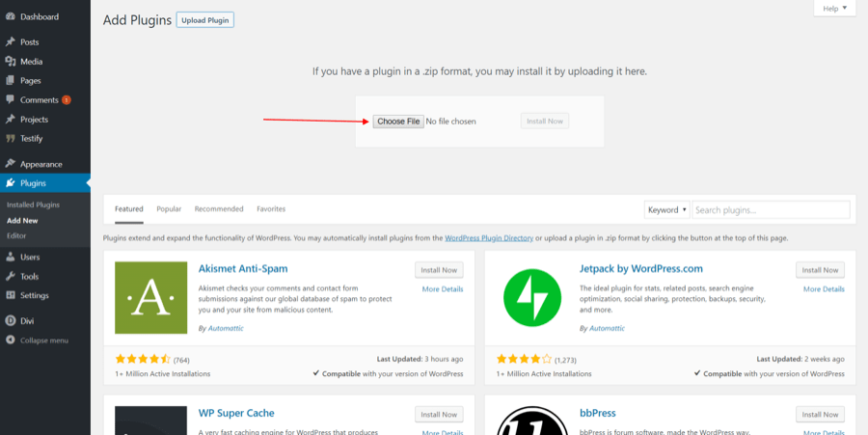Click the Pages icon in sidebar
The width and height of the screenshot is (868, 435).
[x=10, y=81]
